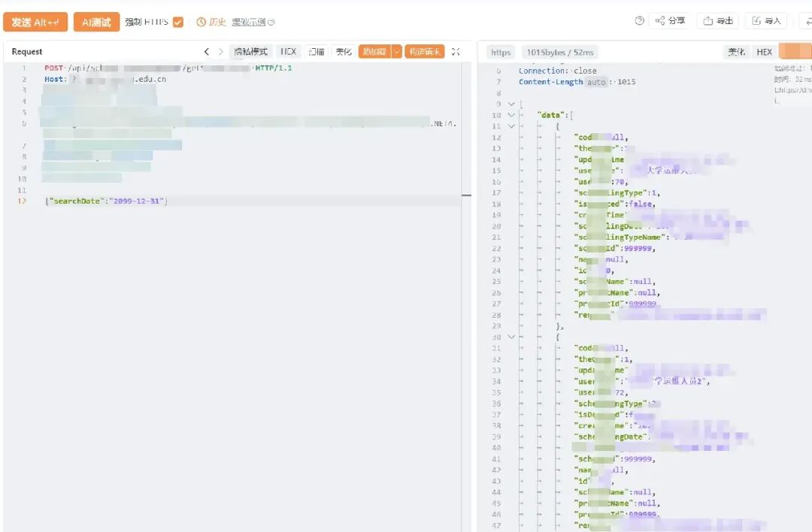The height and width of the screenshot is (532, 812).
Task: Go to previous request with left arrow
Action: click(207, 52)
